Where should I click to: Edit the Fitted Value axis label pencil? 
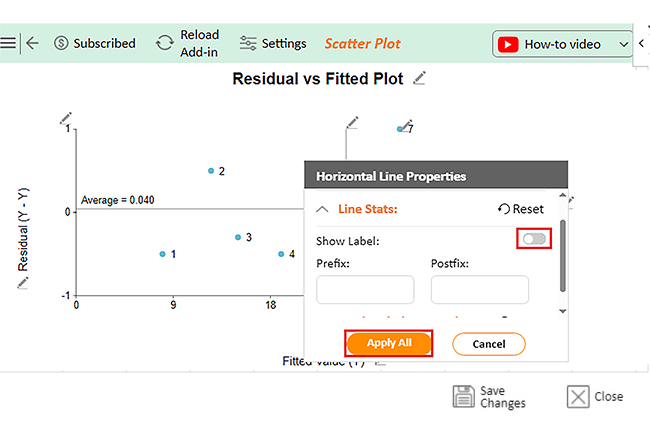coord(380,363)
